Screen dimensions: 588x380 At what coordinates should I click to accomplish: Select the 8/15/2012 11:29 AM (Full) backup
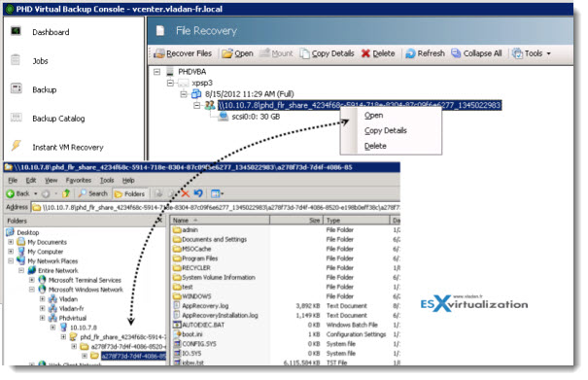click(x=250, y=94)
